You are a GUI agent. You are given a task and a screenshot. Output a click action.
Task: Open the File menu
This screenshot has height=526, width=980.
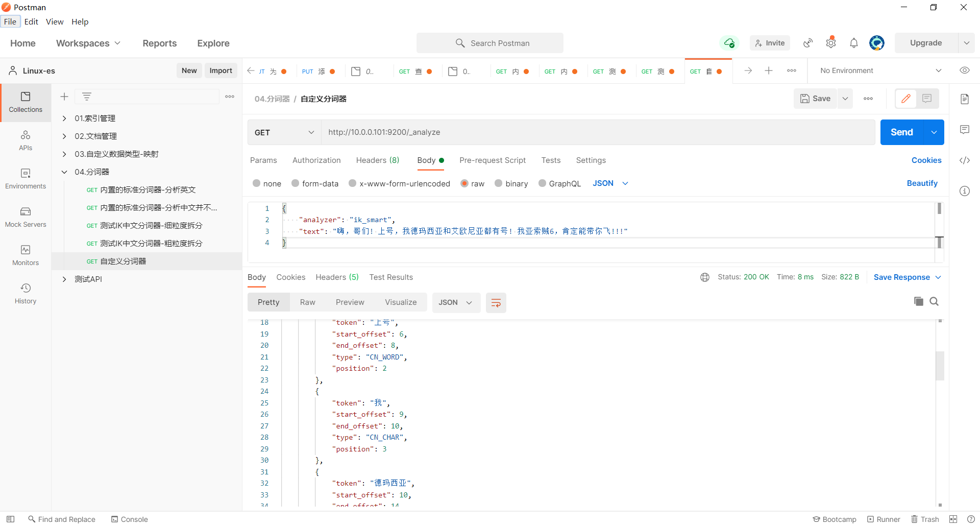coord(10,21)
